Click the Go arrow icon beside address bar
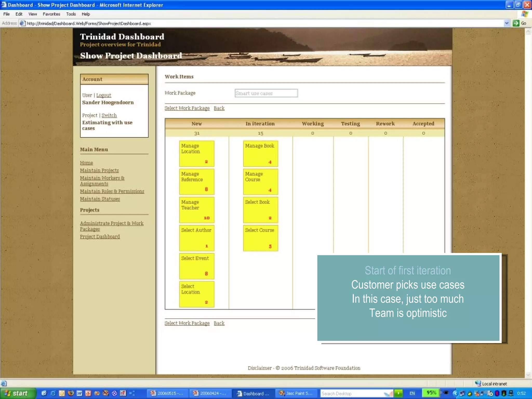This screenshot has height=399, width=532. click(516, 23)
